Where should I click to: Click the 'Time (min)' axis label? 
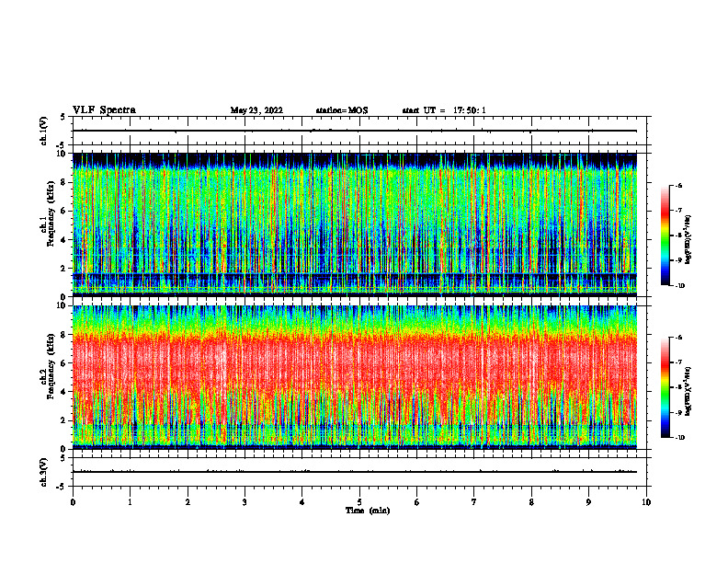point(368,511)
